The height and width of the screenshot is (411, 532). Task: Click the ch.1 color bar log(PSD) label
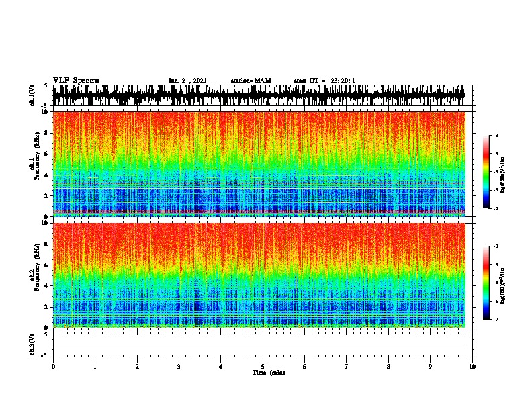tap(503, 175)
